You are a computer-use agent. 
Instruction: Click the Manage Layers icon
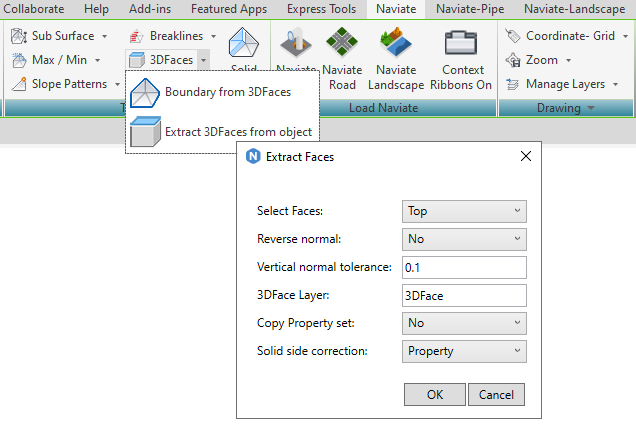(x=513, y=84)
